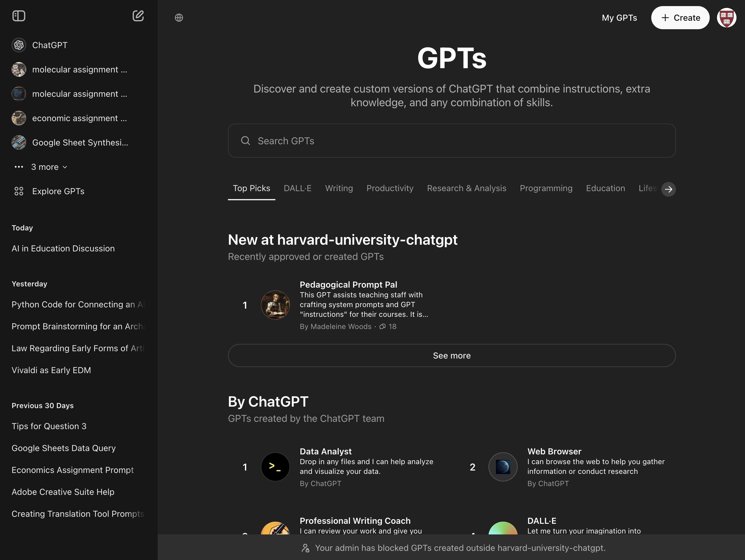Click the Data Analyst terminal icon
The width and height of the screenshot is (745, 560).
(x=275, y=467)
